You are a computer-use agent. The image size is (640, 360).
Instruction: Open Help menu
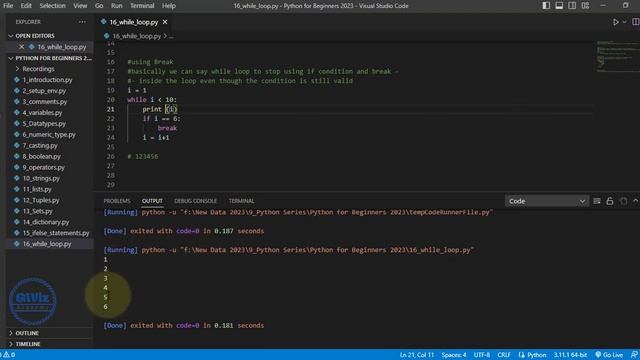pos(169,6)
